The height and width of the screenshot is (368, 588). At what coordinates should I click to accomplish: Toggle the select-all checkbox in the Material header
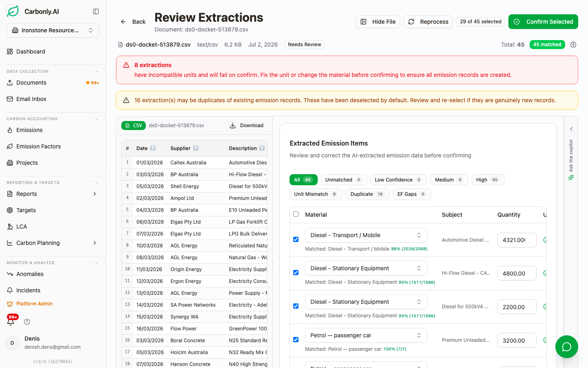click(x=296, y=214)
